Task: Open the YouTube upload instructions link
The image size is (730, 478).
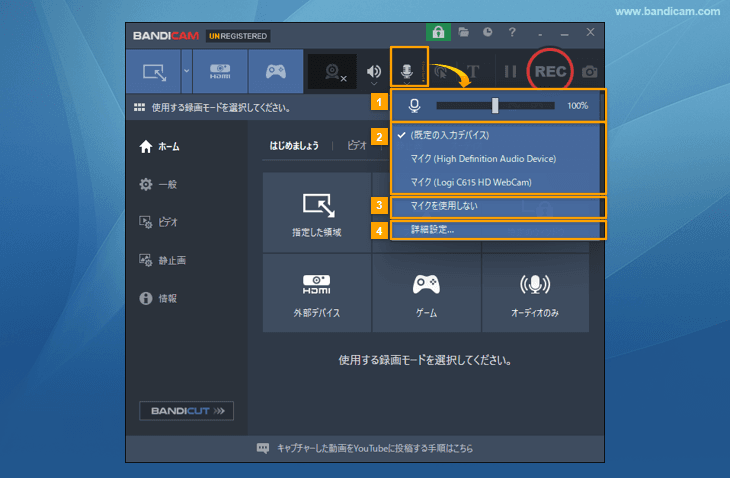Action: click(375, 448)
